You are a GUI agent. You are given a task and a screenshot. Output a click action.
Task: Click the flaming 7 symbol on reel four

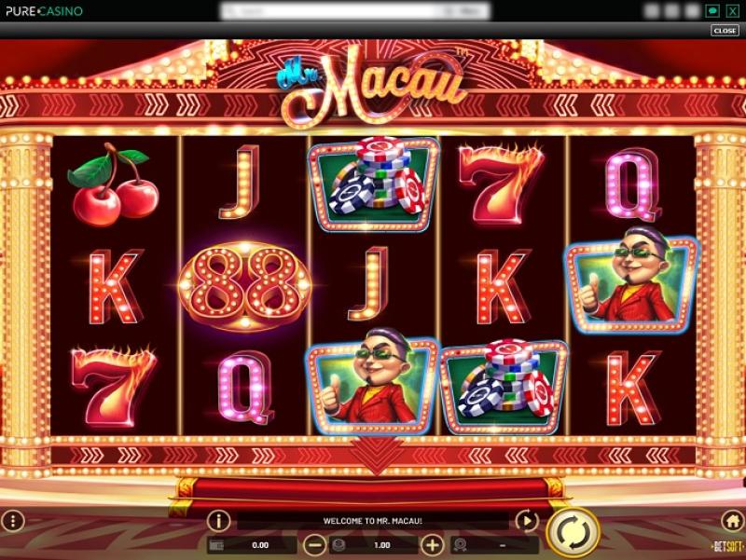point(502,184)
